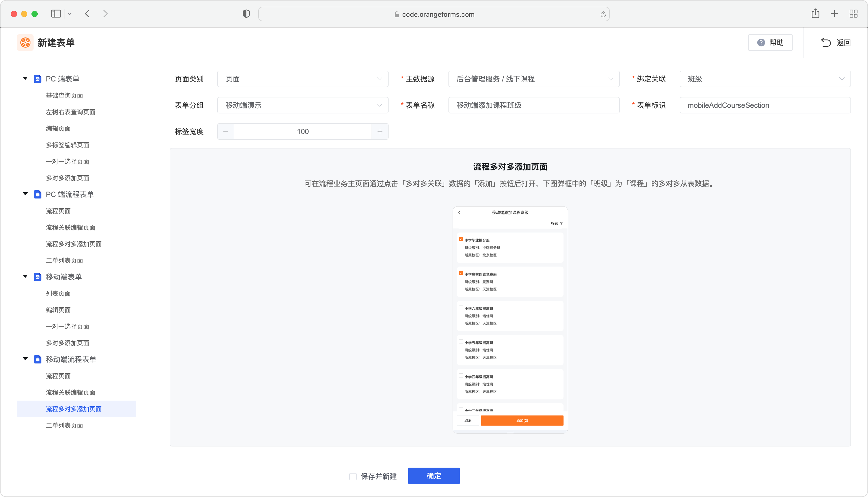The height and width of the screenshot is (497, 868).
Task: Click the 移动端流程表单 document icon
Action: [x=38, y=359]
